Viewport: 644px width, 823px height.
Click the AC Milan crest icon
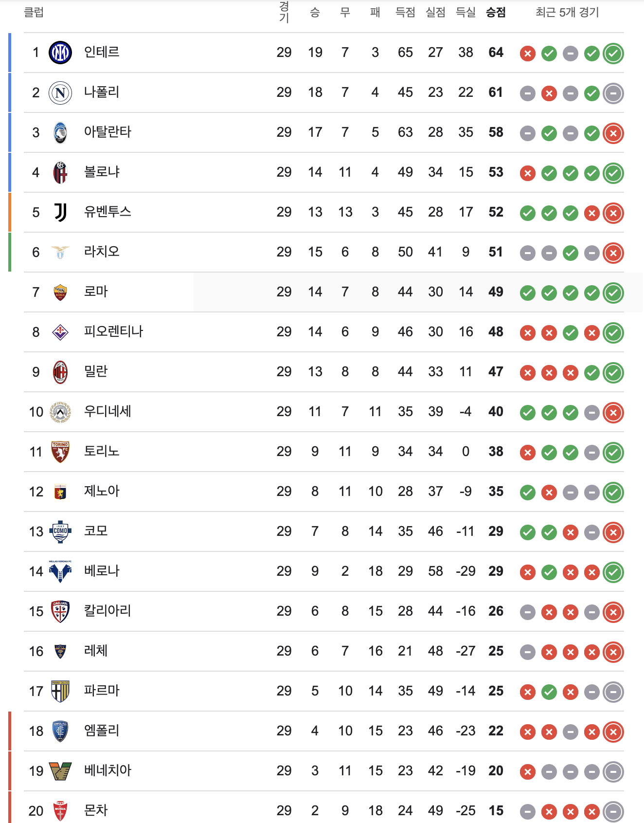click(x=60, y=372)
